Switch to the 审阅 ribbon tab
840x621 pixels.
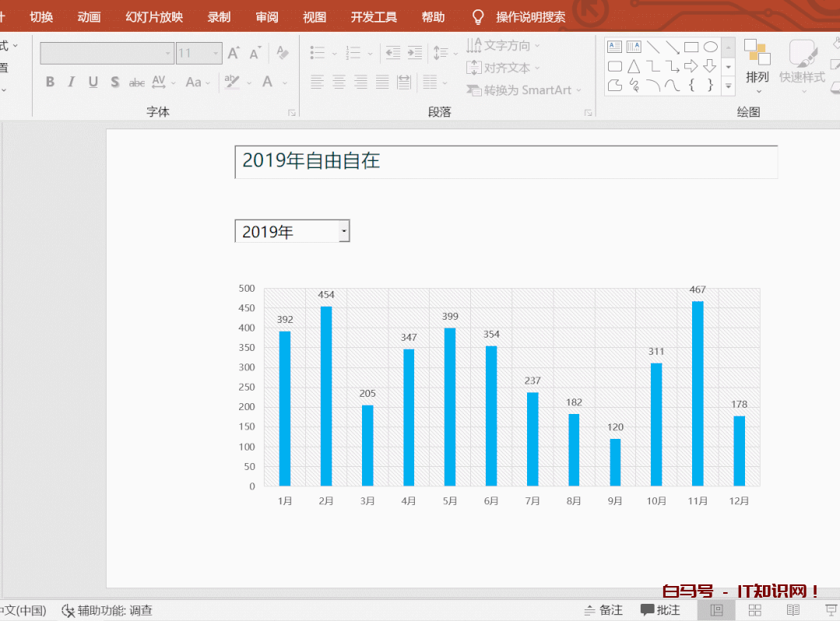(266, 16)
